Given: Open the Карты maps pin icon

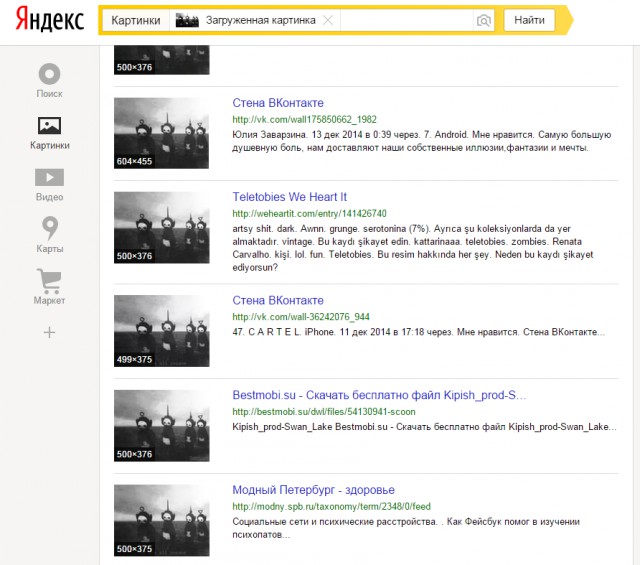Looking at the screenshot, I should click(50, 228).
